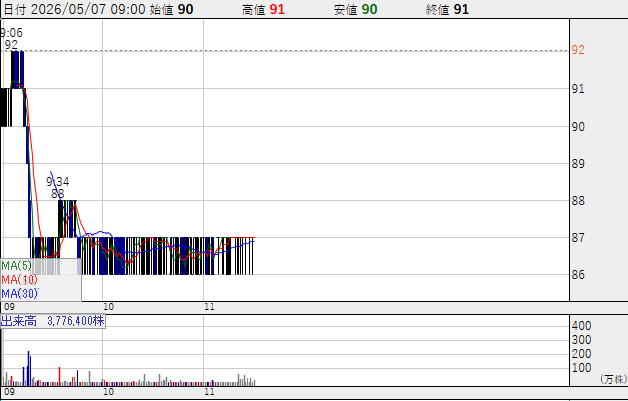The image size is (628, 401).
Task: Click the 09 hour label under volume chart
Action: [x=9, y=391]
